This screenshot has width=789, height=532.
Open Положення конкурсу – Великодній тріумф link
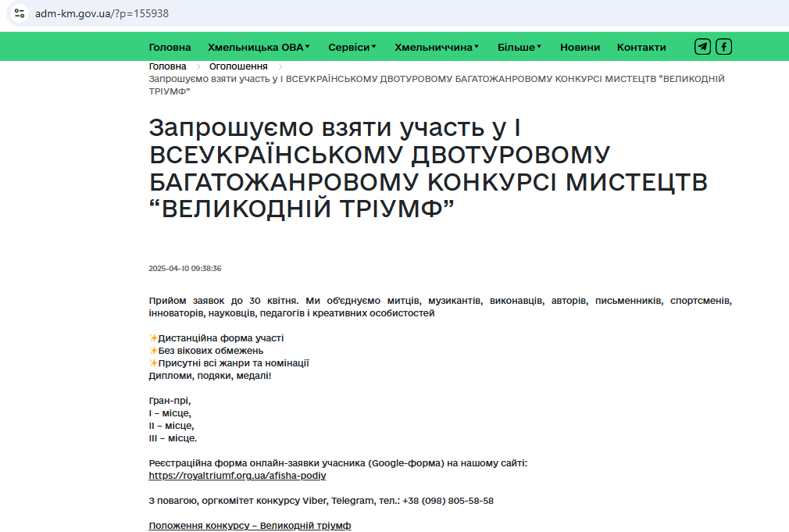[x=250, y=526]
